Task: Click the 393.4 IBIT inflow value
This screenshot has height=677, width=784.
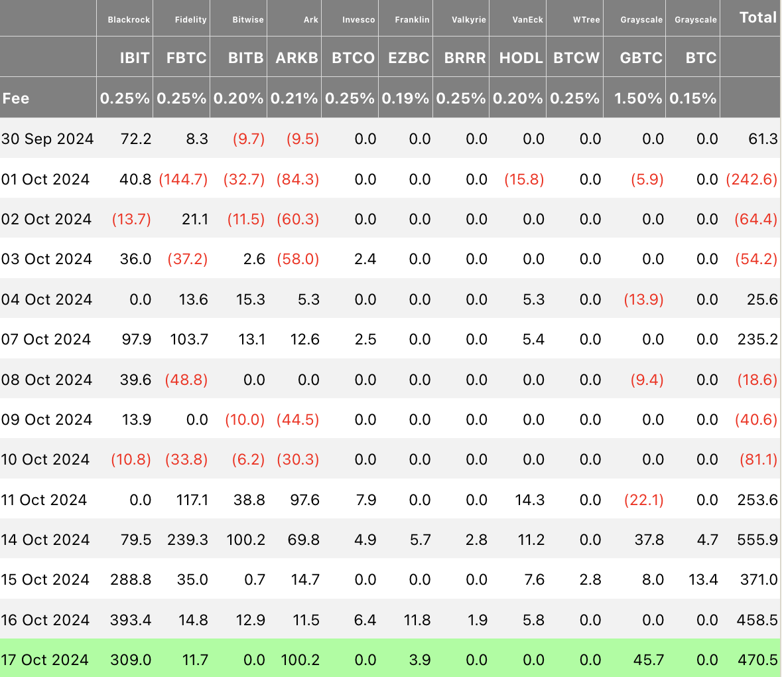Action: tap(131, 620)
